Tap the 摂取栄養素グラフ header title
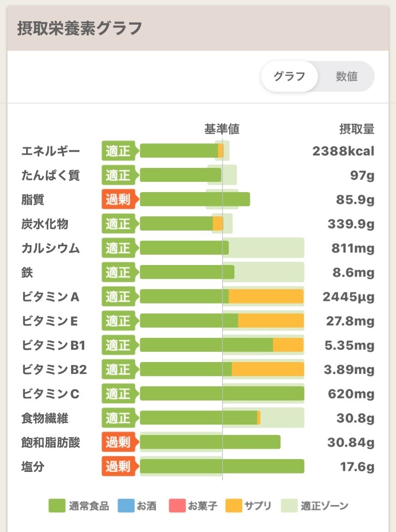Screen dimensions: 396x532 point(79,29)
